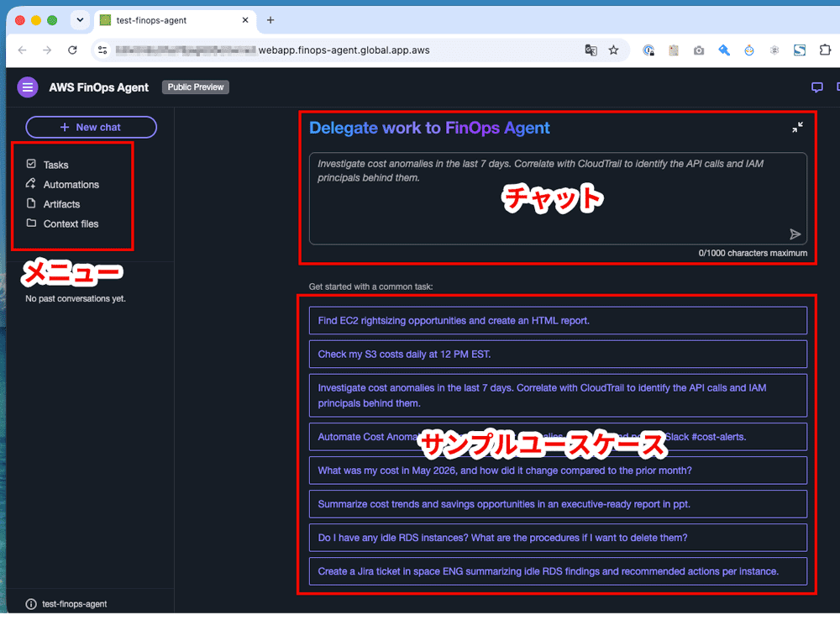Viewport: 840px width, 636px height.
Task: Close the test-finops-agent tab
Action: pos(245,20)
